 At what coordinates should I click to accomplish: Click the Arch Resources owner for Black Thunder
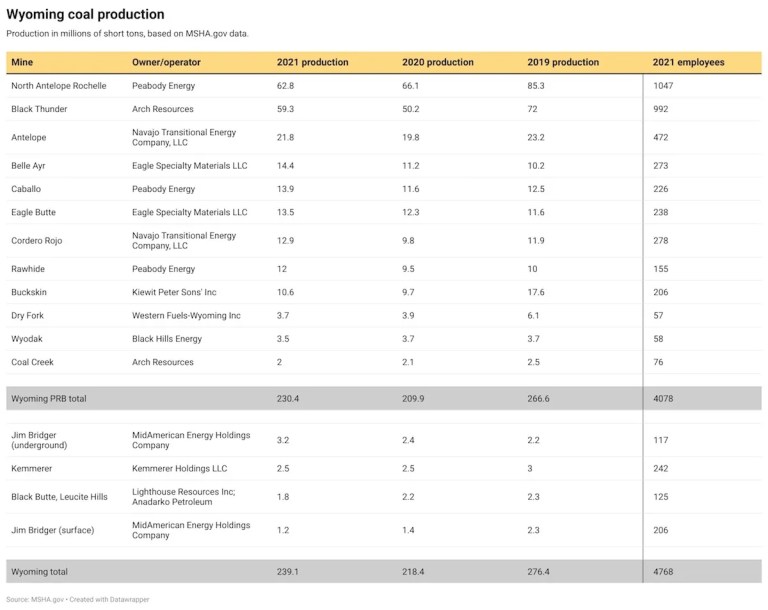point(163,109)
